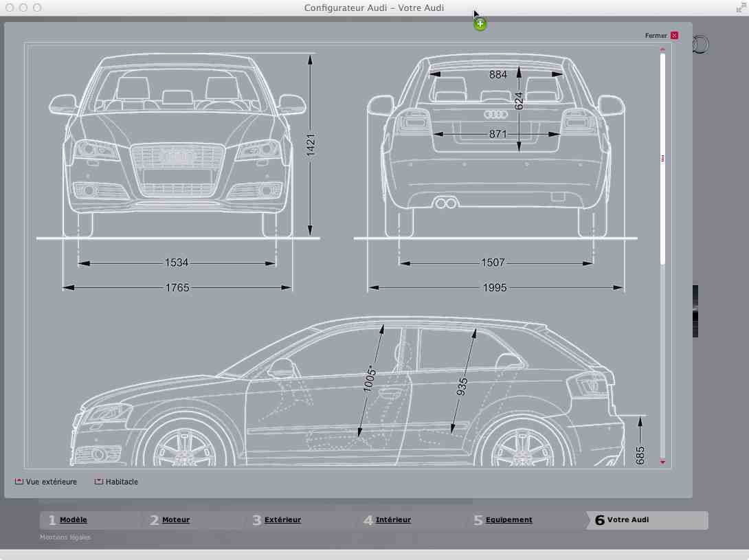Click the vertical scrollbar thumb of the drawing
The width and height of the screenshot is (749, 560).
(x=662, y=158)
